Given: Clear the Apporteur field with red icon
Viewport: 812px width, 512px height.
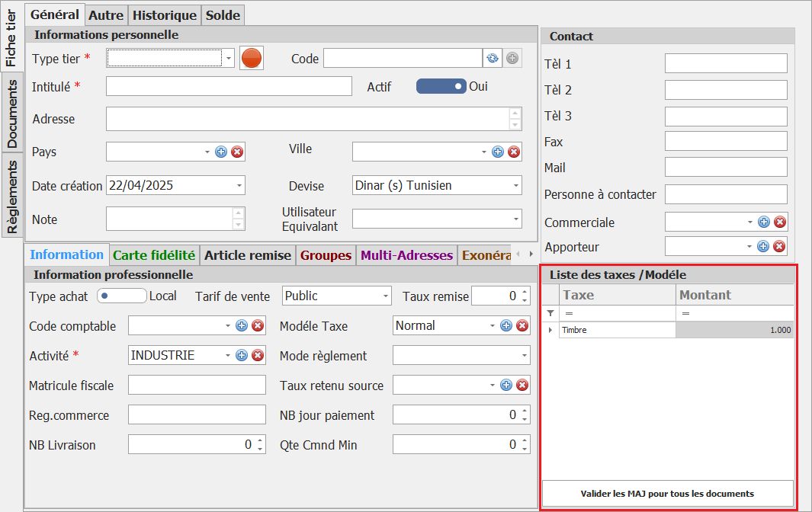Looking at the screenshot, I should point(779,246).
